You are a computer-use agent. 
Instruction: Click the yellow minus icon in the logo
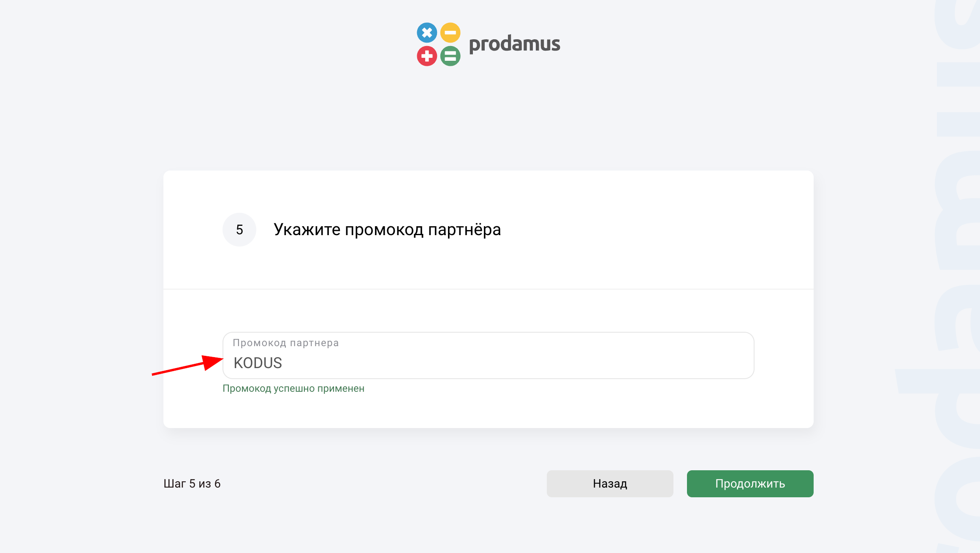pyautogui.click(x=450, y=33)
